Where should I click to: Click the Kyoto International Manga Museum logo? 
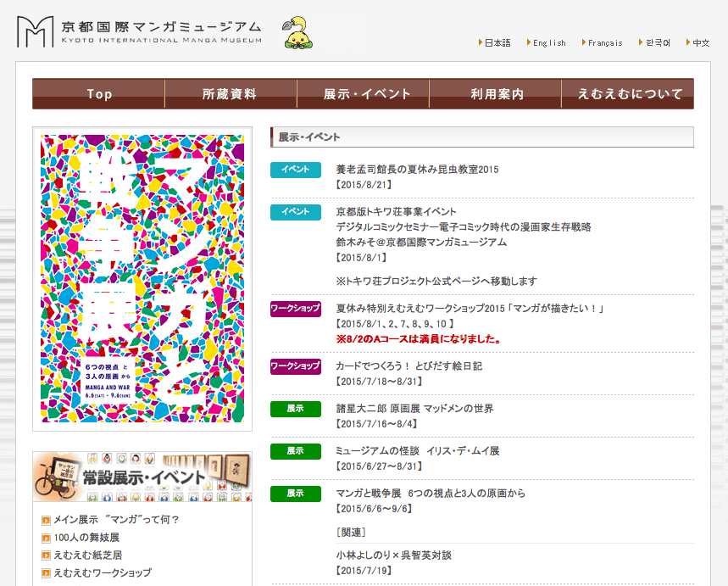tap(139, 31)
